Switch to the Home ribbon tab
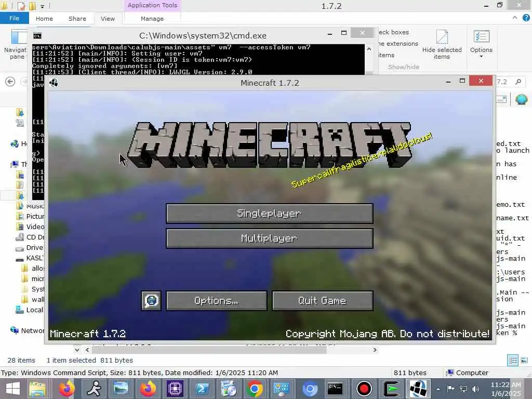The width and height of the screenshot is (532, 399). click(44, 19)
